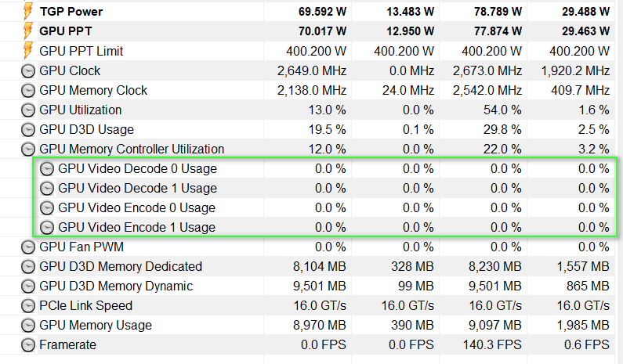
Task: Select the GPU D3D Memory Dynamic row
Action: coord(116,286)
